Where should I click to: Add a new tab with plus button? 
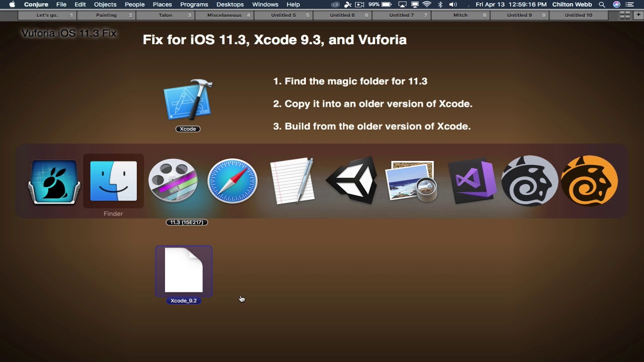[x=637, y=15]
